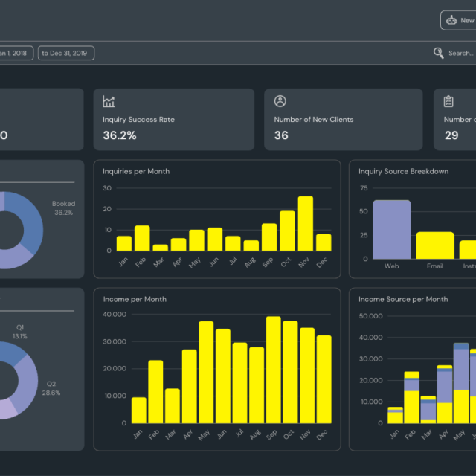Select the Sep bar in Income per Month

pos(273,370)
